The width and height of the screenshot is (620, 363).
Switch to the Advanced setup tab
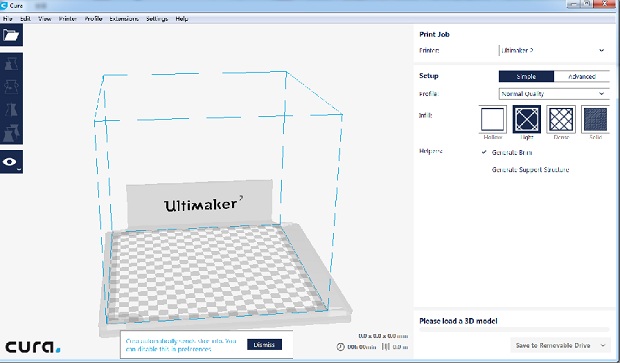tap(582, 76)
